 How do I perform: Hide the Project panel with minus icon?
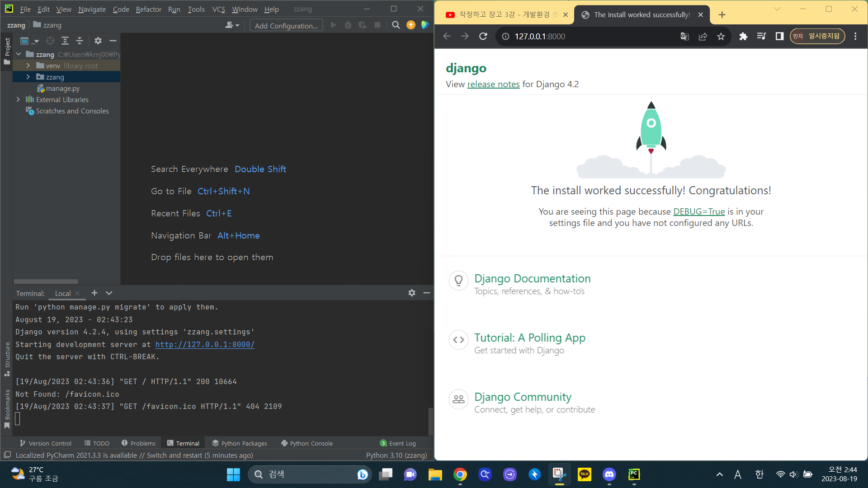(113, 41)
